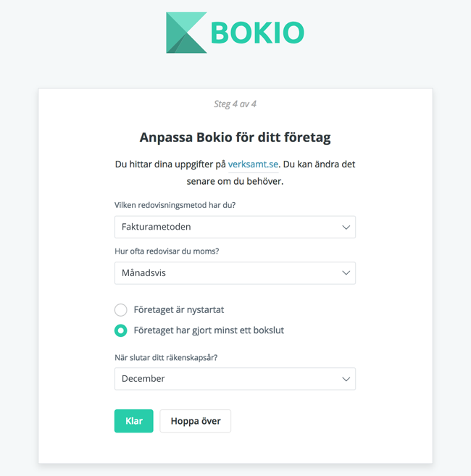Click the BOKIO wordmark text
Screen dimensions: 471x476
pos(257,33)
